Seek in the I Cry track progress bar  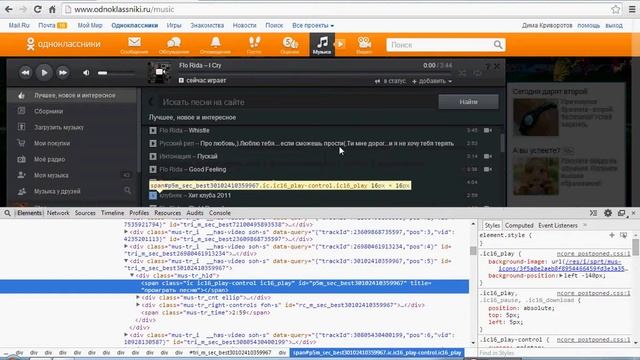tap(315, 73)
